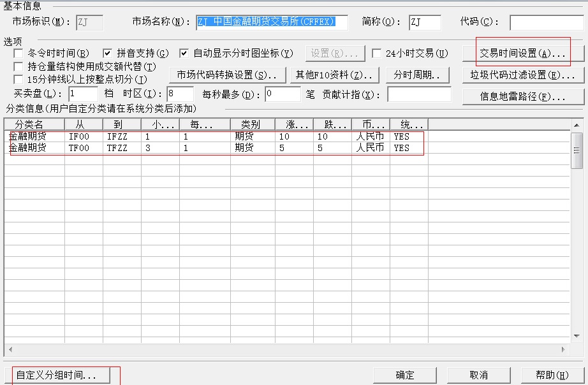
Task: Confirm with the 确定 button
Action: pyautogui.click(x=405, y=375)
